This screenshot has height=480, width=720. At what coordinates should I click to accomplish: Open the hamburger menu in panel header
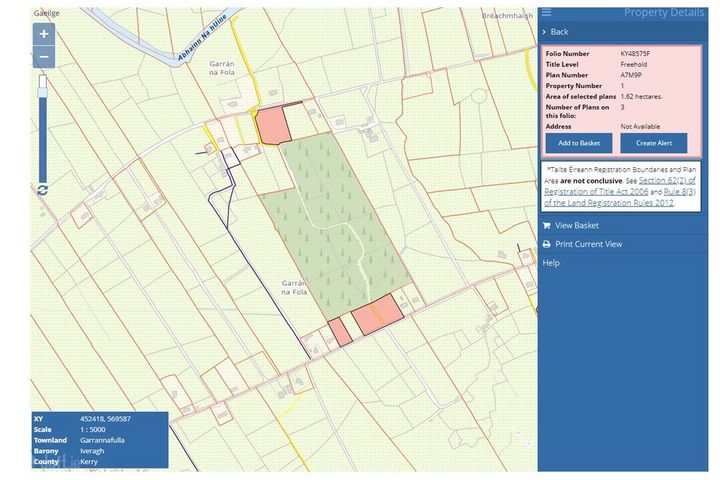[x=546, y=12]
